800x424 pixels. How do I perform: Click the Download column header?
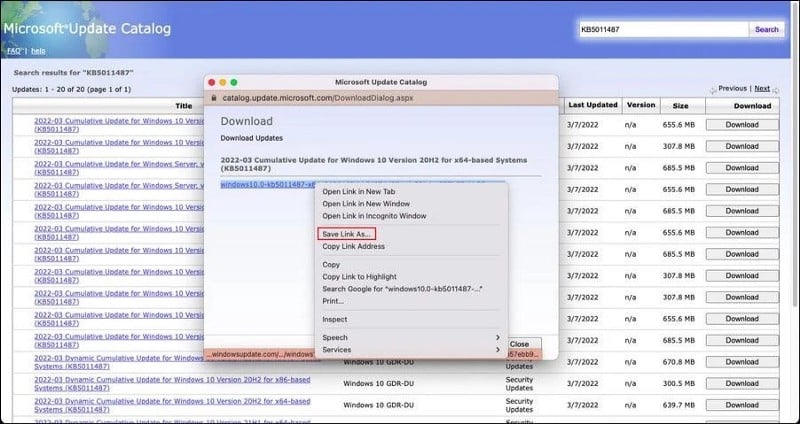click(752, 106)
